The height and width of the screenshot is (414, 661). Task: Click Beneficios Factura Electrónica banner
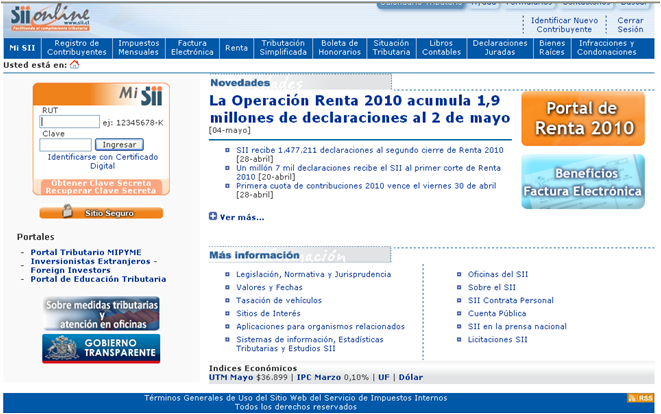click(x=583, y=182)
